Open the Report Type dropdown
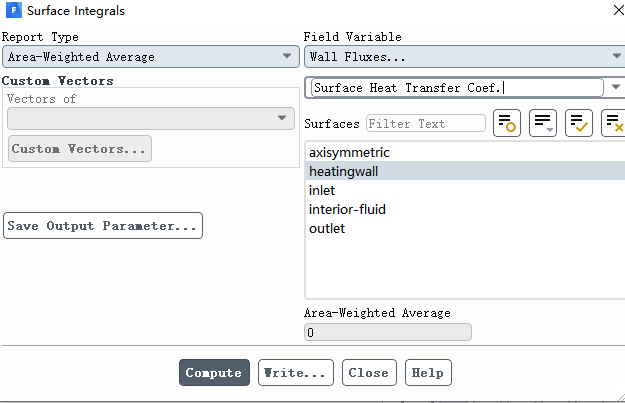 pos(148,57)
